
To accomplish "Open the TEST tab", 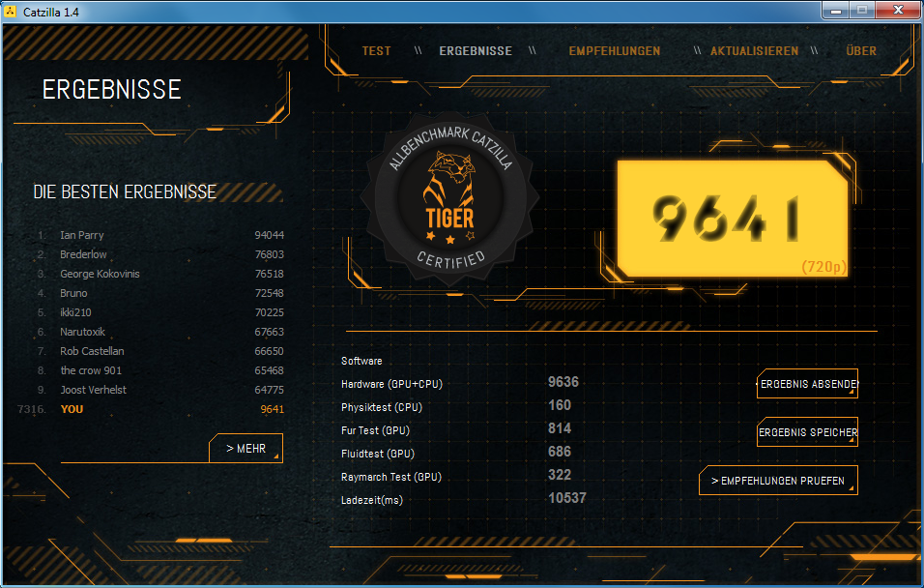I will 376,51.
